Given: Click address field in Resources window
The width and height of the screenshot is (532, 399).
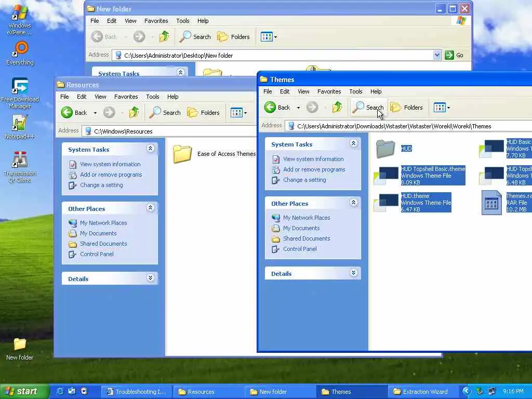Looking at the screenshot, I should [x=169, y=131].
